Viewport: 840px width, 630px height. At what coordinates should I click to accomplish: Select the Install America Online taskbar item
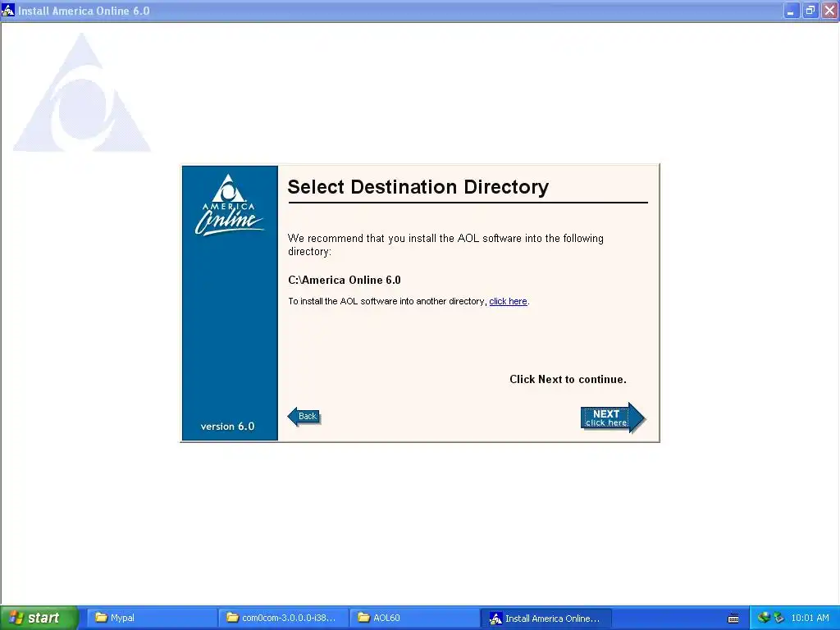[x=546, y=619]
